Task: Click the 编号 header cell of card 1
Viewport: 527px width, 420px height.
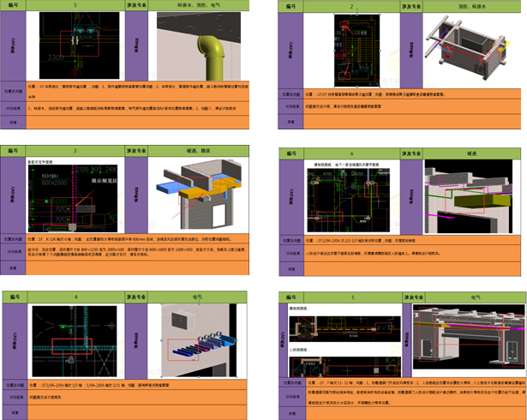Action: (x=15, y=5)
